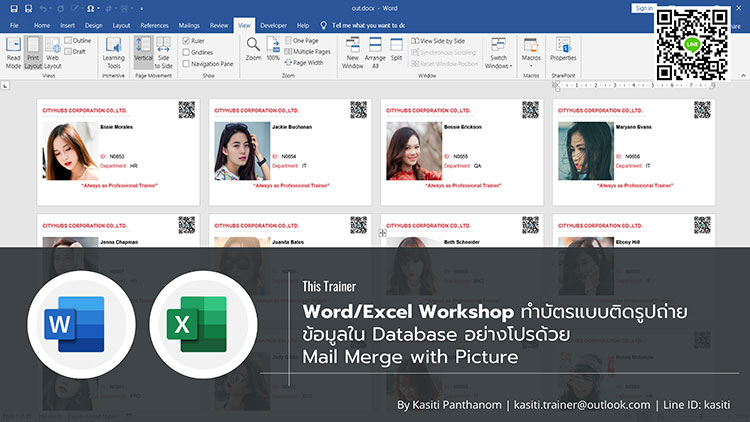Click the Sign in button
Viewport: 750px width, 422px height.
coord(644,8)
